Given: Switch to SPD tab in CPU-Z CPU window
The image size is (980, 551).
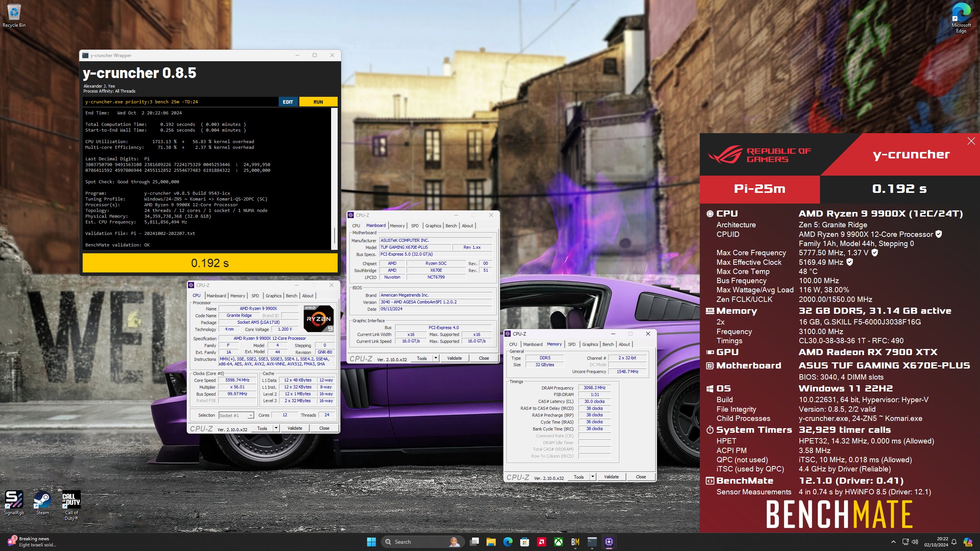Looking at the screenshot, I should (255, 296).
